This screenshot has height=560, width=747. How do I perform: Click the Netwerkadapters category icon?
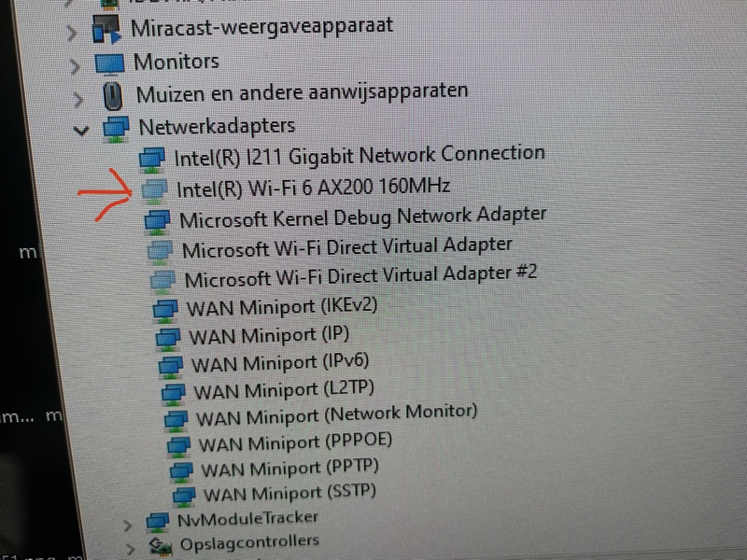point(116,129)
